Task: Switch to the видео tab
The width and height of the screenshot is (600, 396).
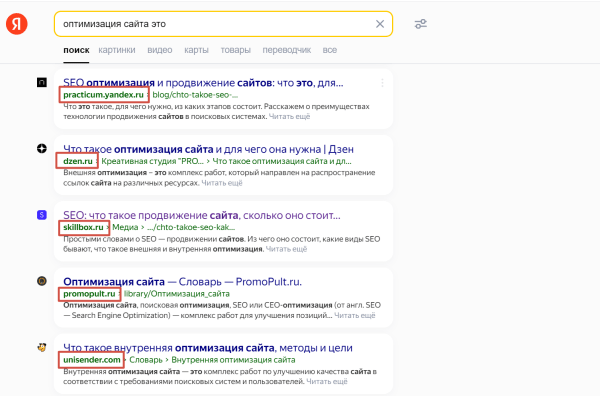Action: tap(160, 50)
